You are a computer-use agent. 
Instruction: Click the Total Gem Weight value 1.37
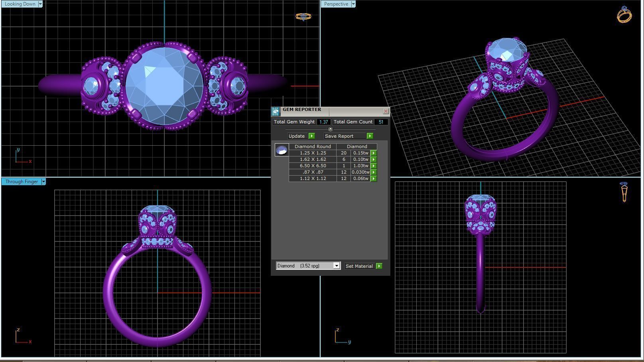324,122
